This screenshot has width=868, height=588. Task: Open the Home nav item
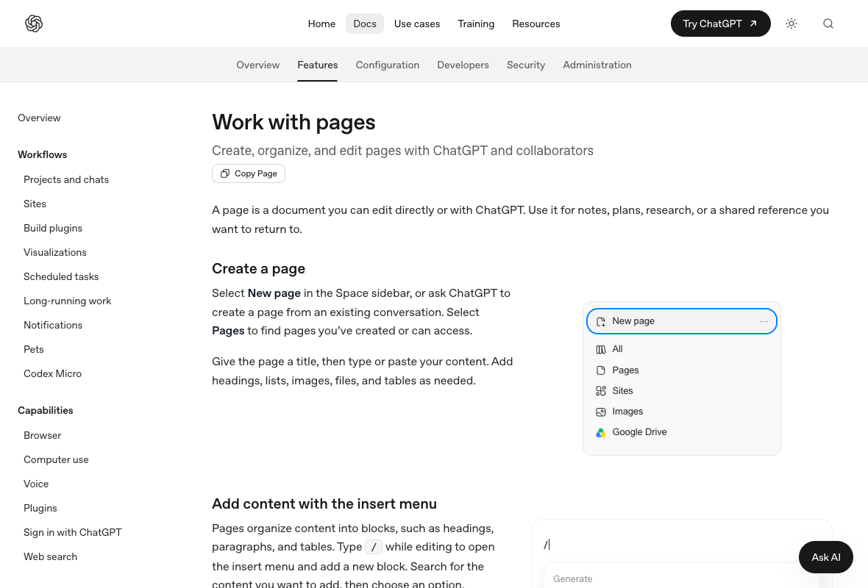click(321, 24)
